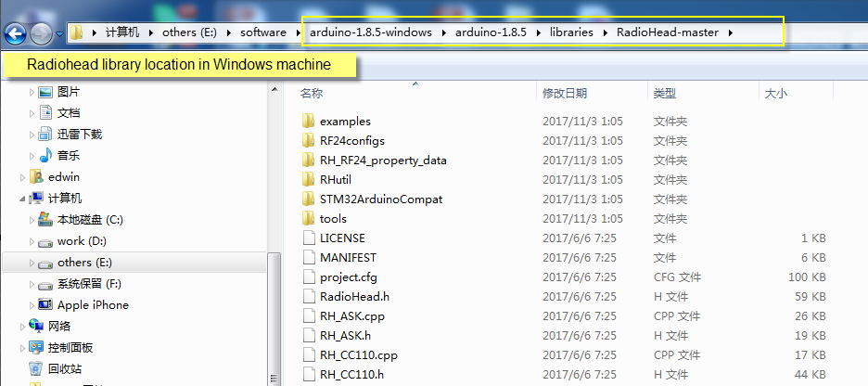The image size is (868, 386).
Task: Select work (D:) drive in navigation pane
Action: 82,241
